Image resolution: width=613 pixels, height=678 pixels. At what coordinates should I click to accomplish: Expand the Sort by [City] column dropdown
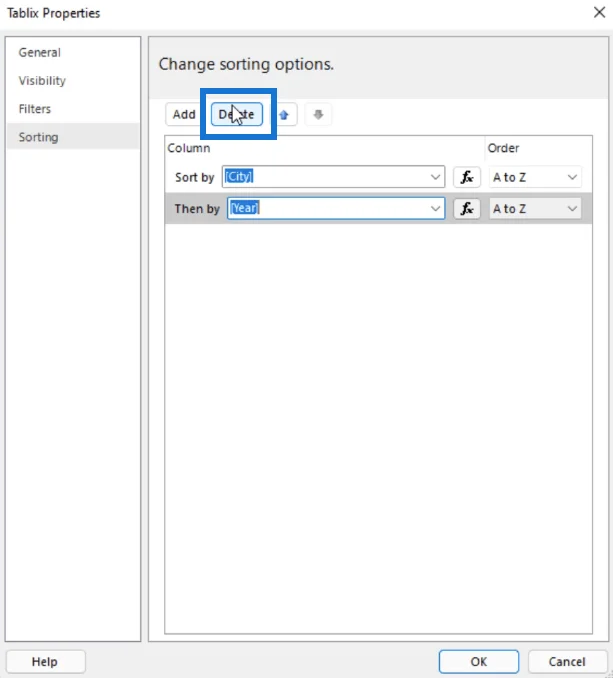coord(435,177)
